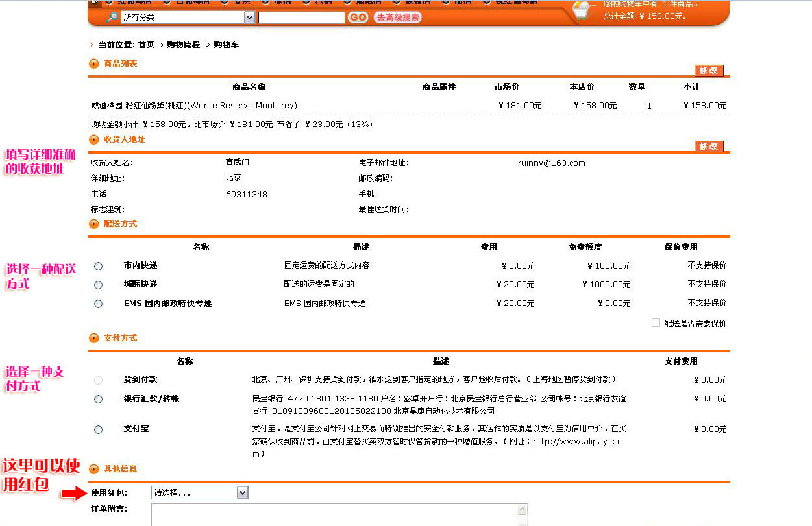Select EMS 国内邮政特快专递 radio button
Screen dimensions: 812x526
tap(98, 304)
